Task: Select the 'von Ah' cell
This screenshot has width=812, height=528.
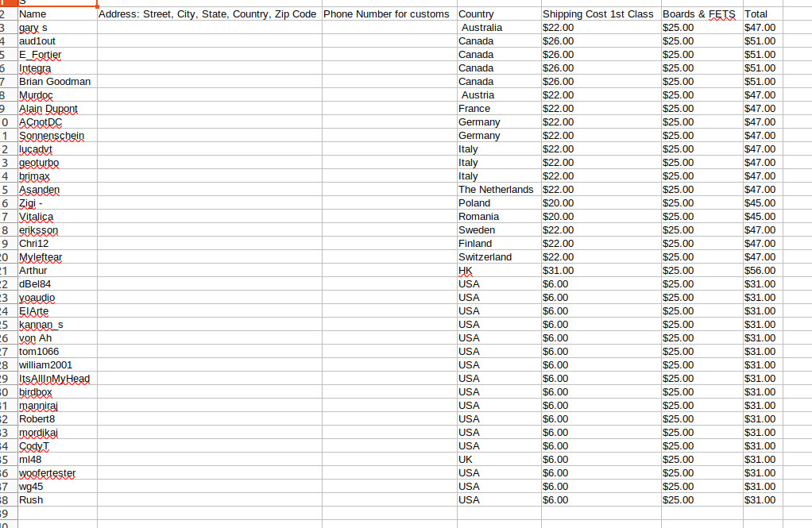Action: (57, 338)
